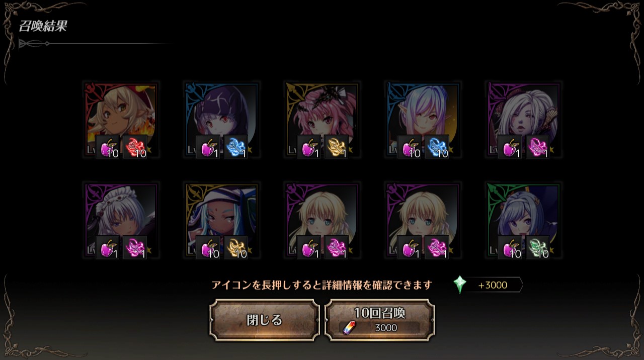644x360 pixels.
Task: Select the dark-skinned blonde character with red frame
Action: 121,120
